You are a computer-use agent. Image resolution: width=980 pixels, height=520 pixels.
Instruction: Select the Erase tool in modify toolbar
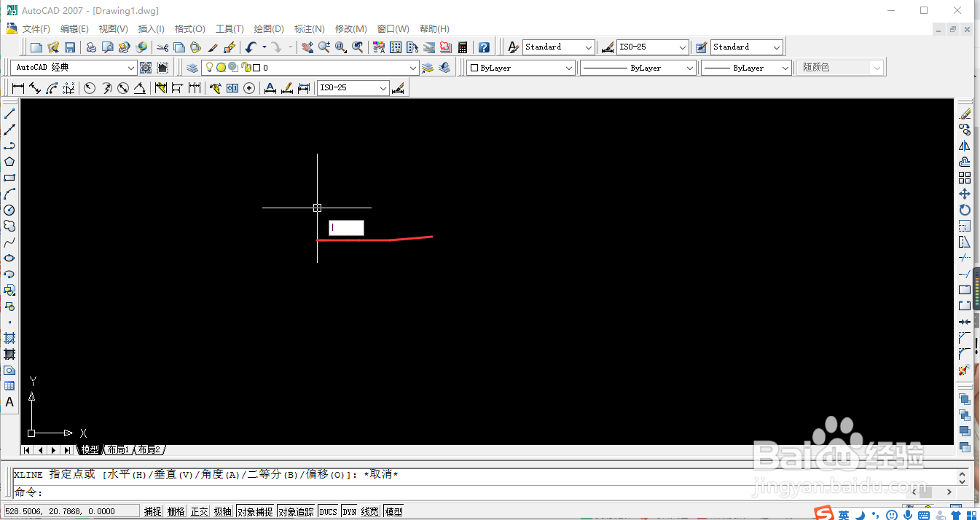(x=965, y=114)
